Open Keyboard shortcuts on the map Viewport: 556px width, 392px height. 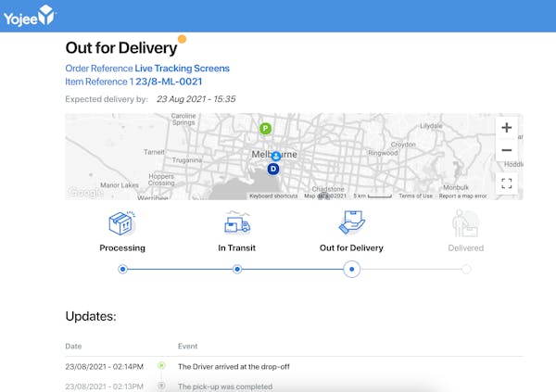(x=273, y=196)
